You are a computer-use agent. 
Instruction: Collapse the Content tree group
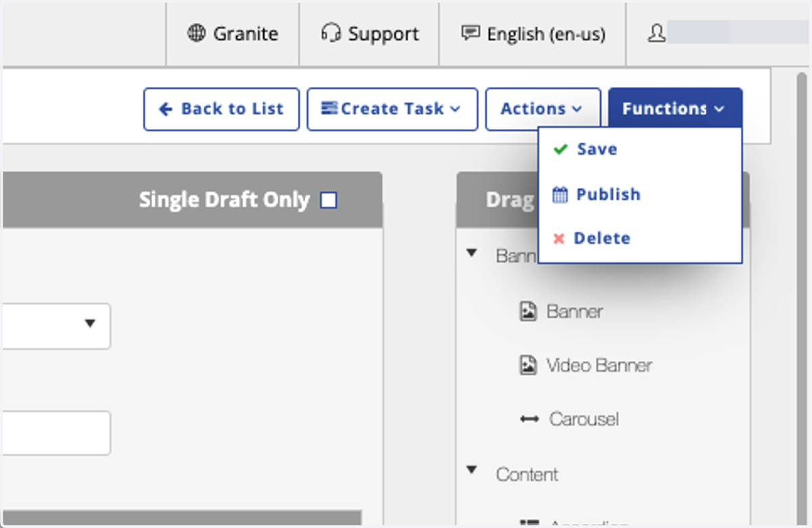coord(472,470)
